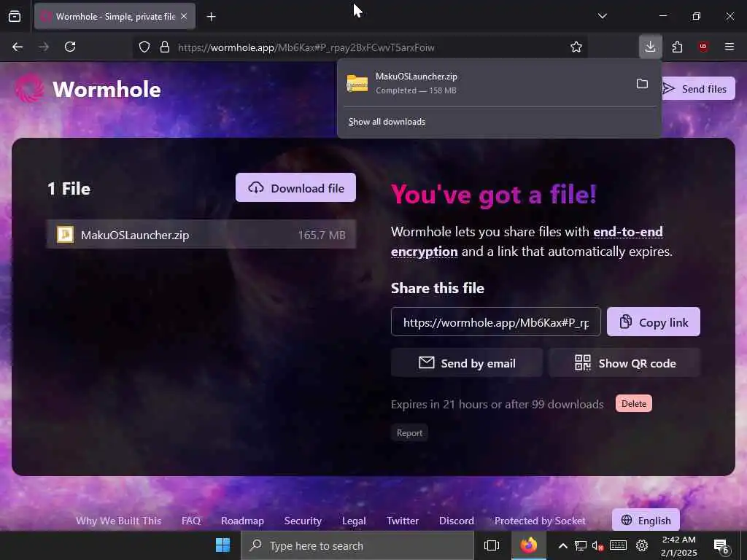Reload the current page

pos(70,47)
